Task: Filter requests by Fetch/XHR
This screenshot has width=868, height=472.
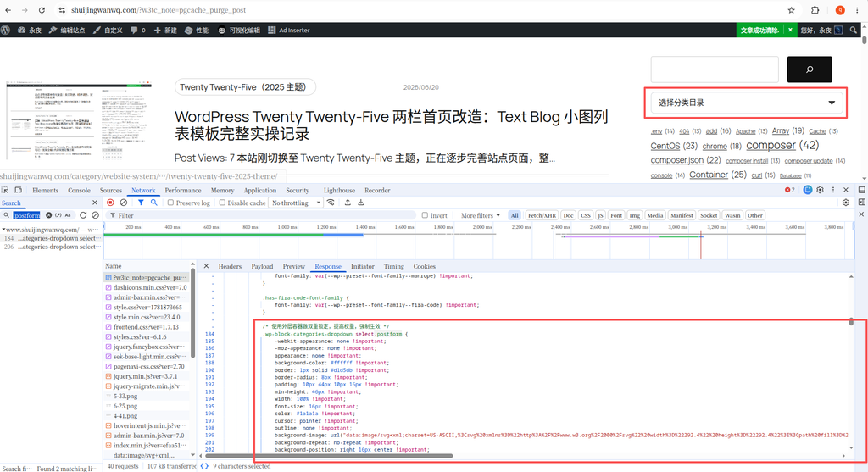Action: (x=542, y=215)
